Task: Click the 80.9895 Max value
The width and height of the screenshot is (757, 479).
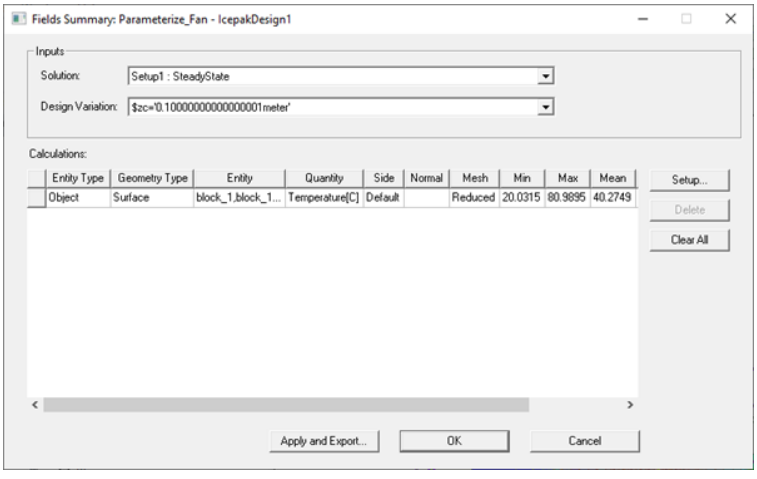Action: point(567,198)
